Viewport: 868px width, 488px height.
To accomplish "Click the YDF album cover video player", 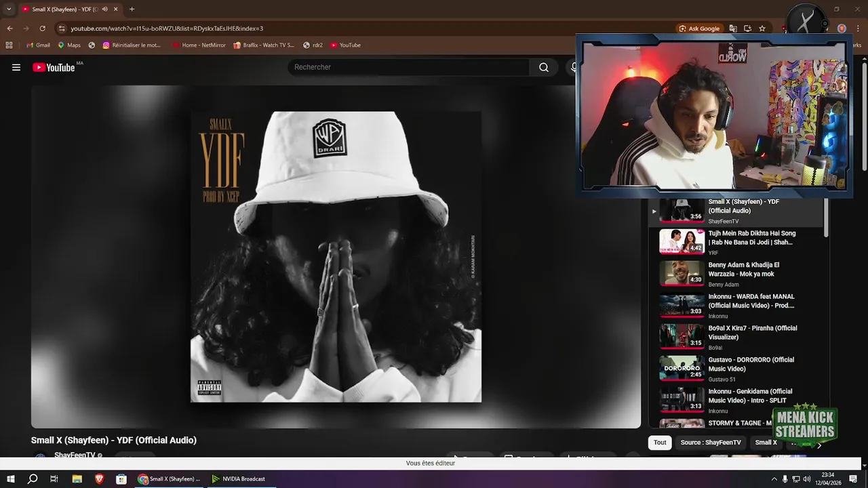I will coord(336,256).
